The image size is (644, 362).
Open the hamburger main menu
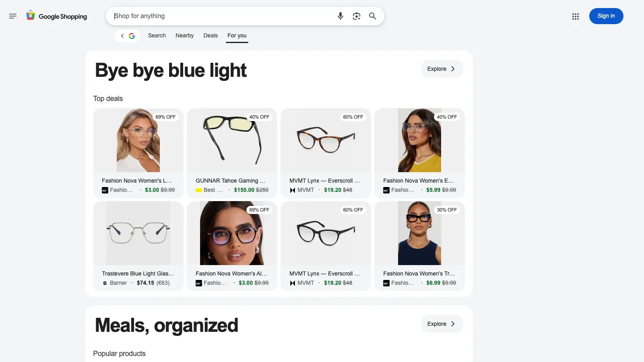(x=13, y=16)
